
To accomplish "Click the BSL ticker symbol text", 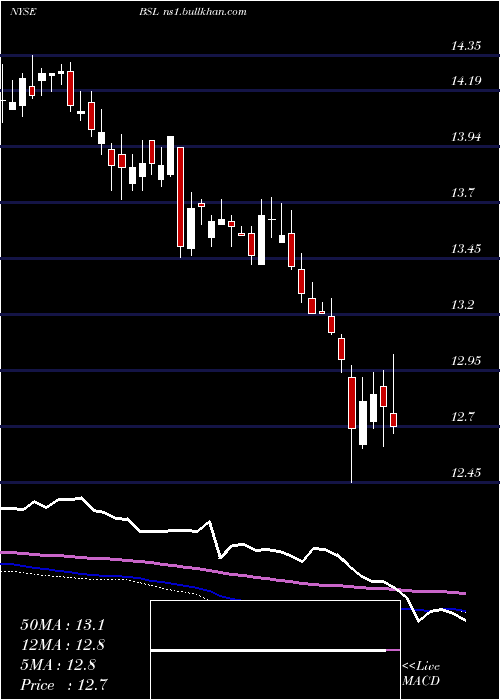I will coord(148,12).
